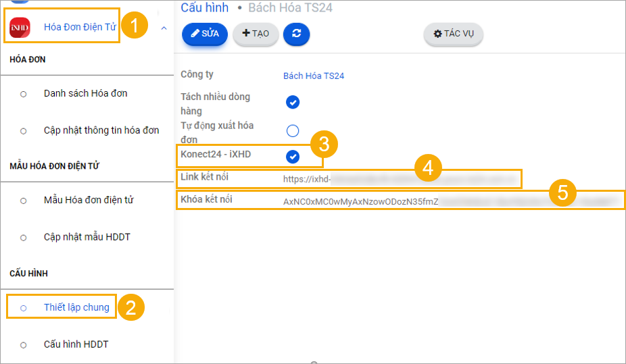Collapse the Hóa Đơn Điện Tử chevron

coord(164,28)
